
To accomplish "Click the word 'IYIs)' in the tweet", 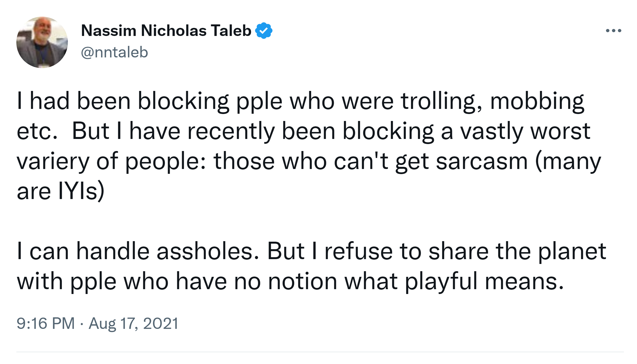I will pyautogui.click(x=81, y=191).
